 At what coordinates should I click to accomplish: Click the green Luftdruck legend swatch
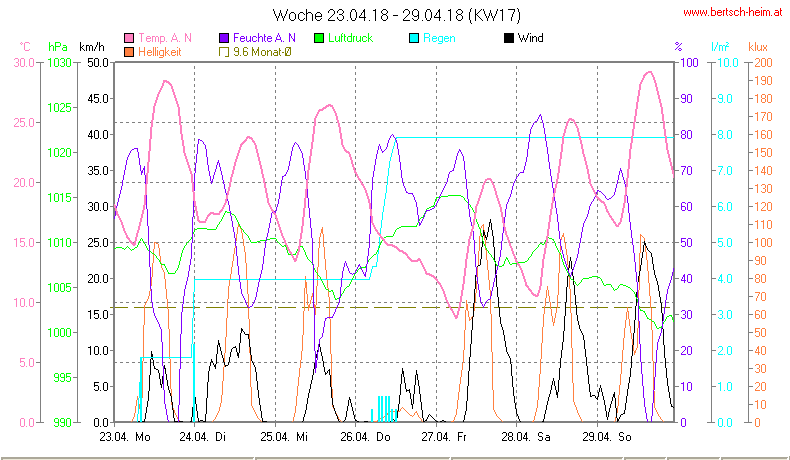coord(319,38)
